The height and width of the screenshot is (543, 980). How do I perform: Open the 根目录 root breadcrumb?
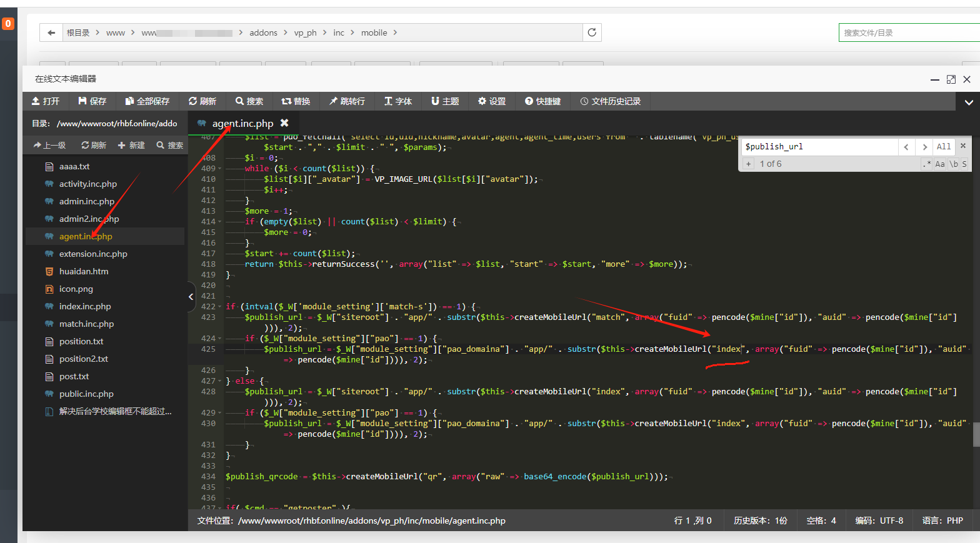tap(78, 32)
